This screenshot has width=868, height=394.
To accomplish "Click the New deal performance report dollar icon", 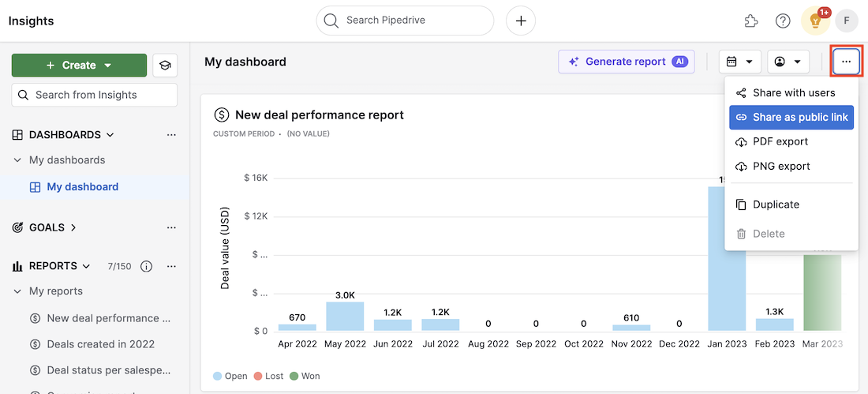I will pos(222,114).
